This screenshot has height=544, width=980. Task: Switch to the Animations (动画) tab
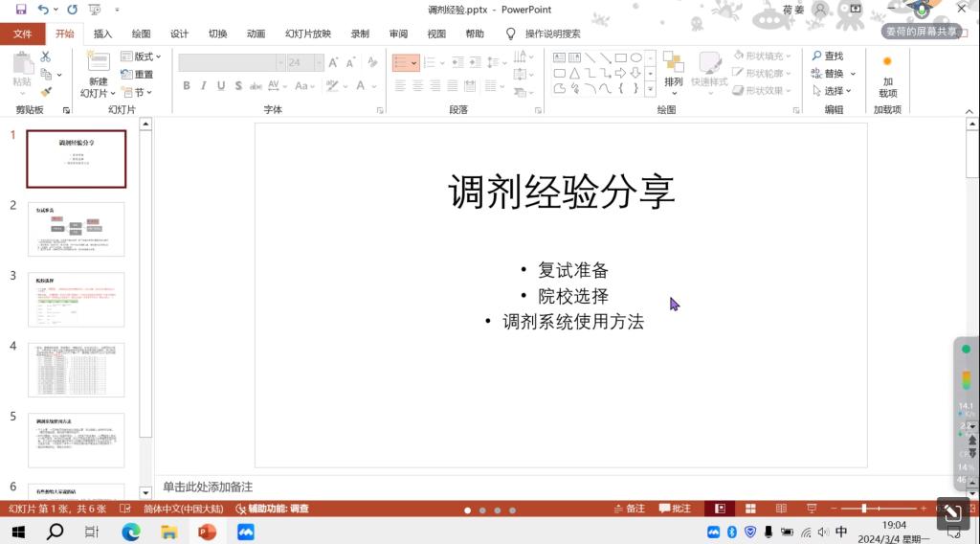256,34
